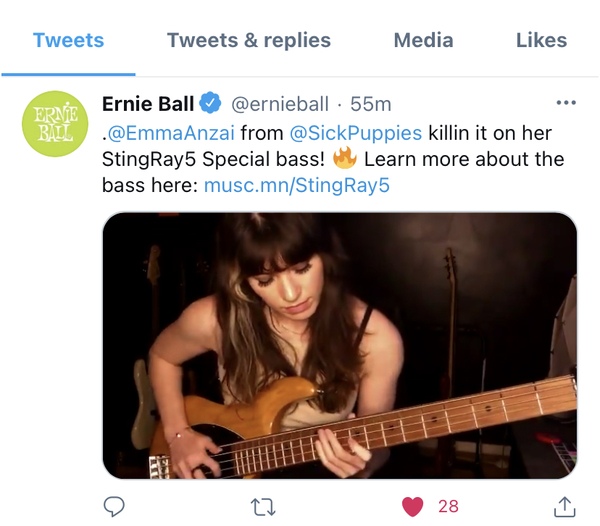
Task: Open the three-dot more options menu
Action: (566, 103)
